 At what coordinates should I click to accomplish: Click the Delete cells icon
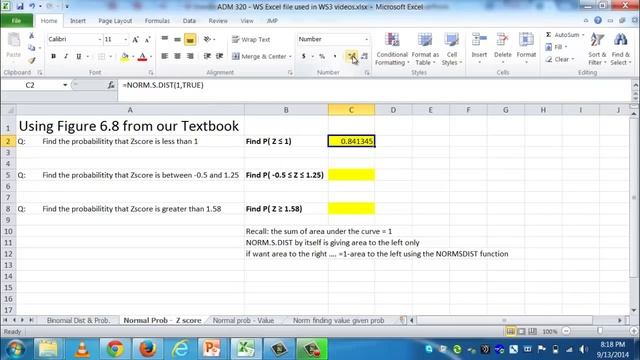tap(502, 40)
